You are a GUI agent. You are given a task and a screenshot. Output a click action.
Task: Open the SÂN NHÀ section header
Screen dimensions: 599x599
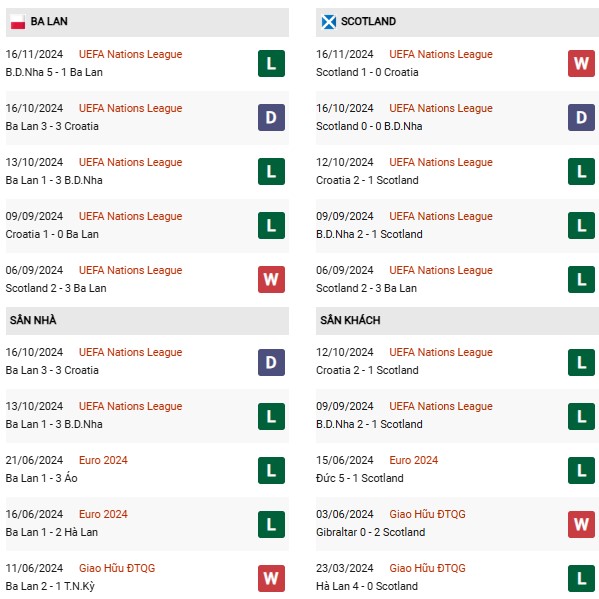[x=147, y=321]
